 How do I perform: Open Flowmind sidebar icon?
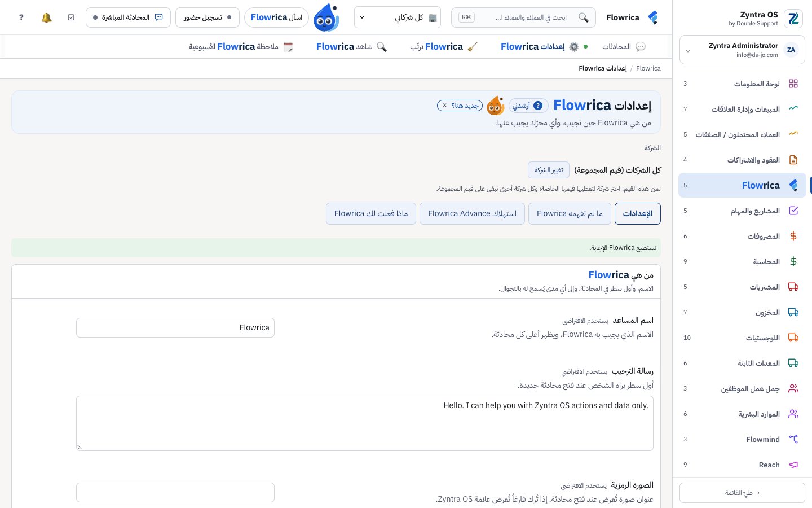coord(793,439)
